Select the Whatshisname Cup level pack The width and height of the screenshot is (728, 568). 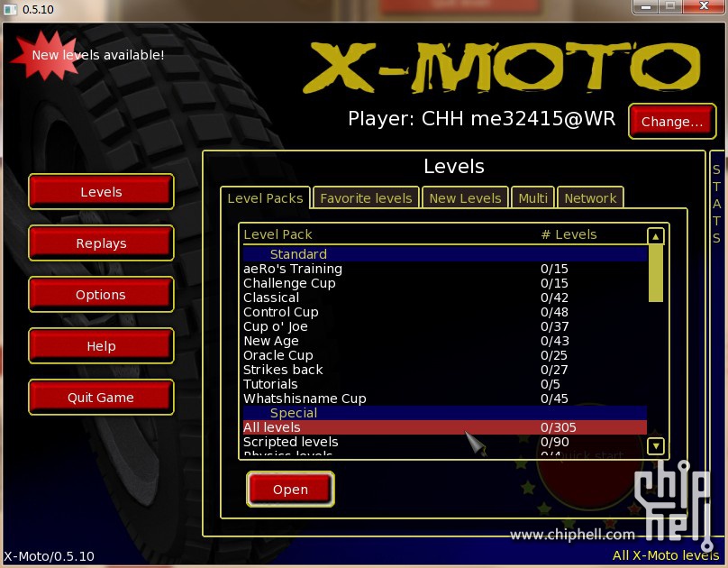[445, 399]
